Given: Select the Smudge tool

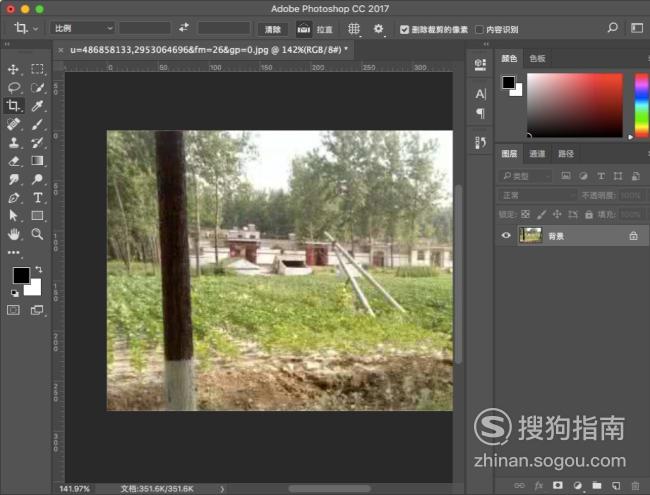Looking at the screenshot, I should point(13,179).
